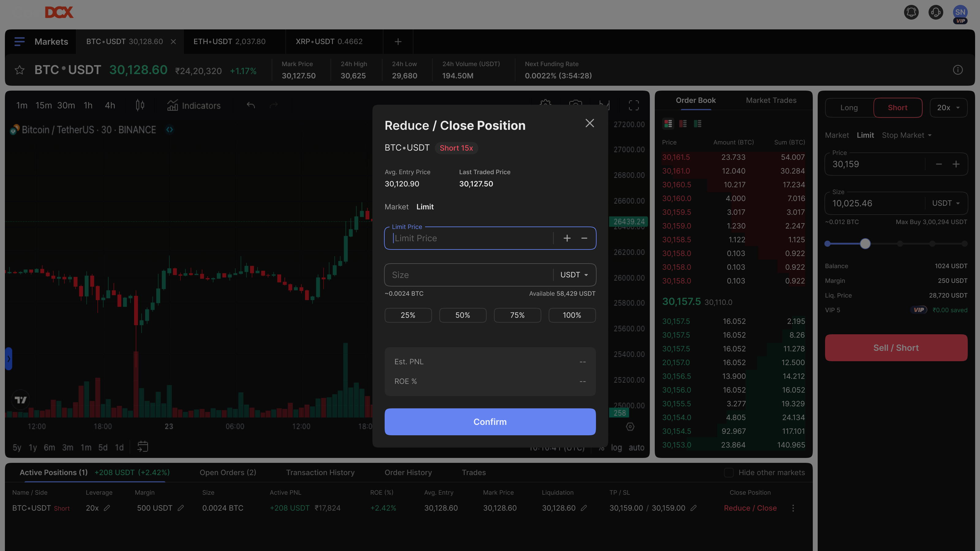Open the market info circle icon
This screenshot has height=551, width=980.
point(958,70)
